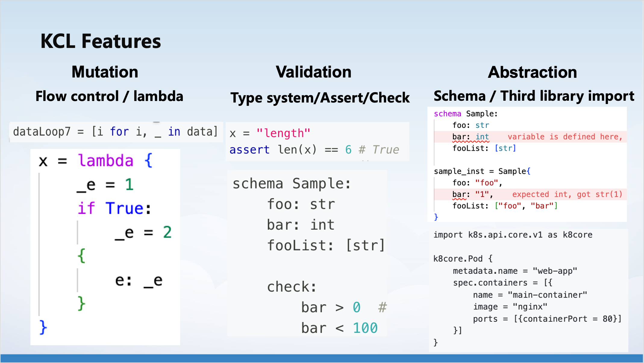Click 'Type system/Assert/Check' subtitle

point(320,98)
